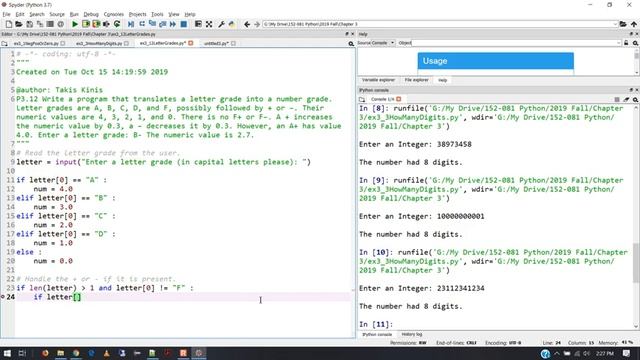Lock the Help pane object

626,43
